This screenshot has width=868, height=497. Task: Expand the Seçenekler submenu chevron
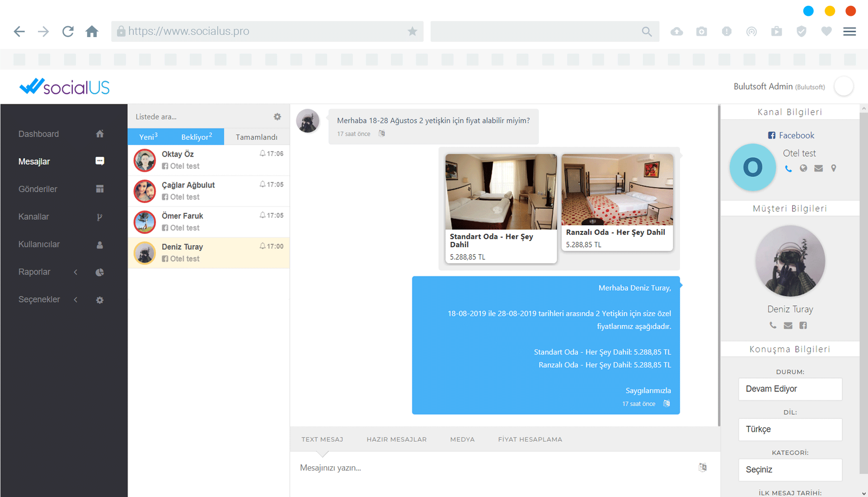[x=75, y=299]
